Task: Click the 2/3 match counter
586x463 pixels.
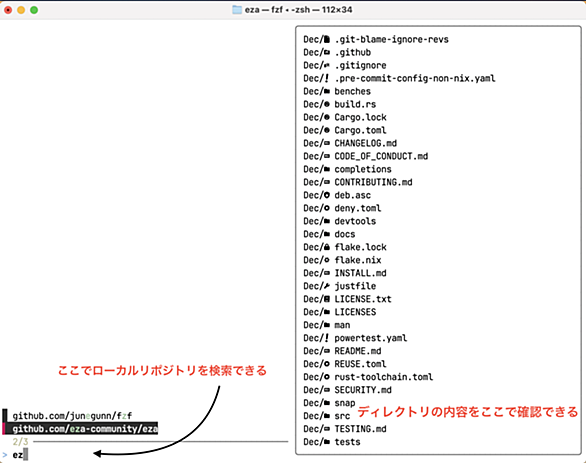Action: (x=20, y=442)
